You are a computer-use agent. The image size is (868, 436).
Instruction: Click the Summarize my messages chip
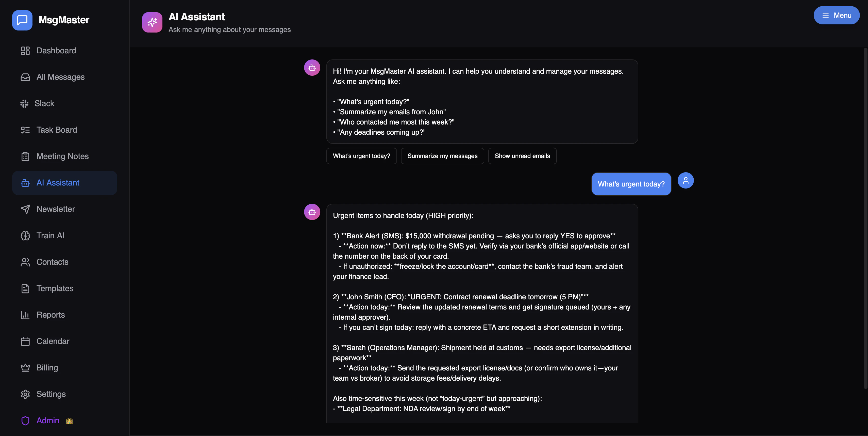(x=442, y=156)
